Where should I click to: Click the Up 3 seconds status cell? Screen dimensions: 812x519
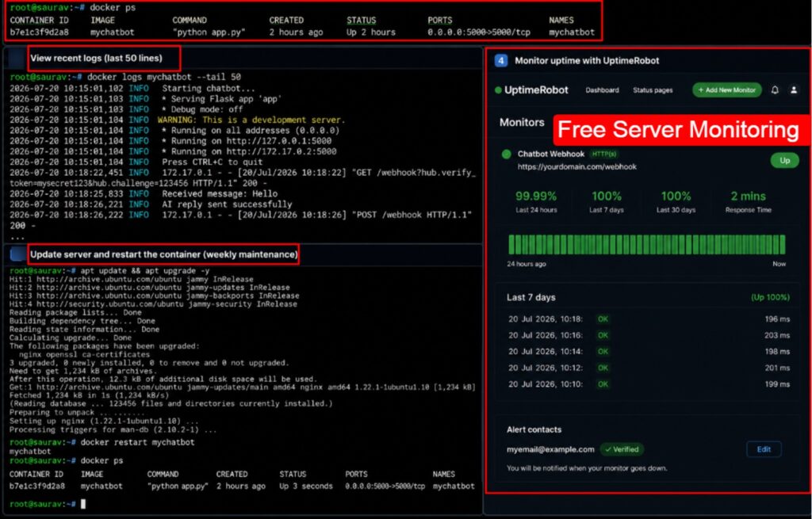(306, 487)
